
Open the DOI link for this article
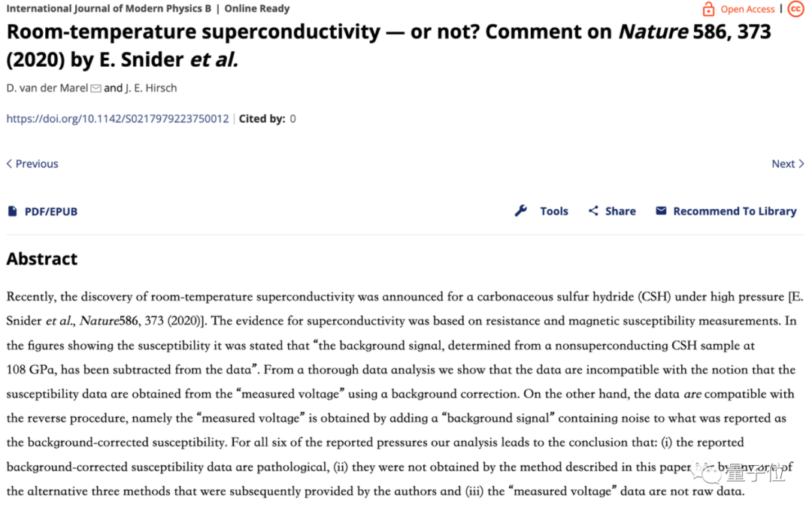[x=117, y=119]
